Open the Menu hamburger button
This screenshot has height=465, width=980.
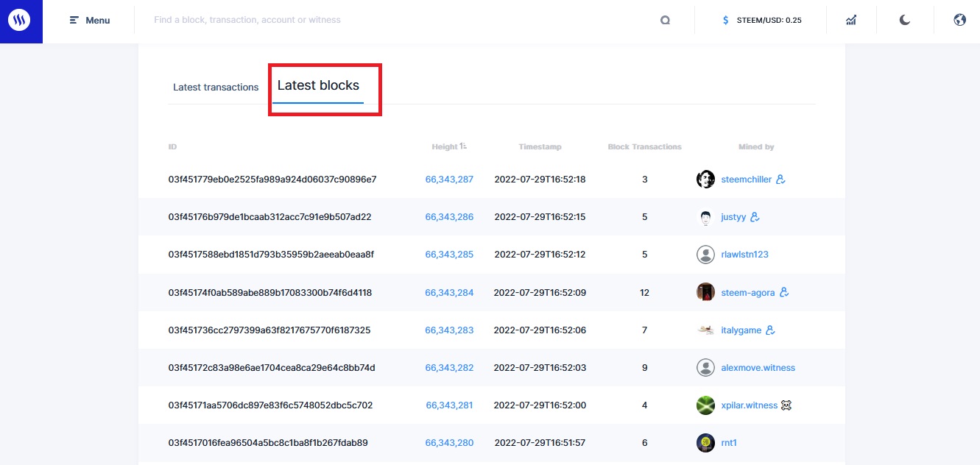(x=90, y=21)
